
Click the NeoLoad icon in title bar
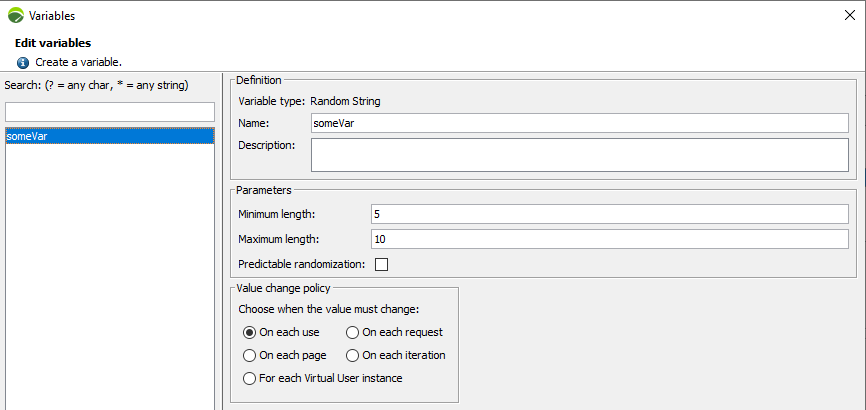tap(15, 16)
